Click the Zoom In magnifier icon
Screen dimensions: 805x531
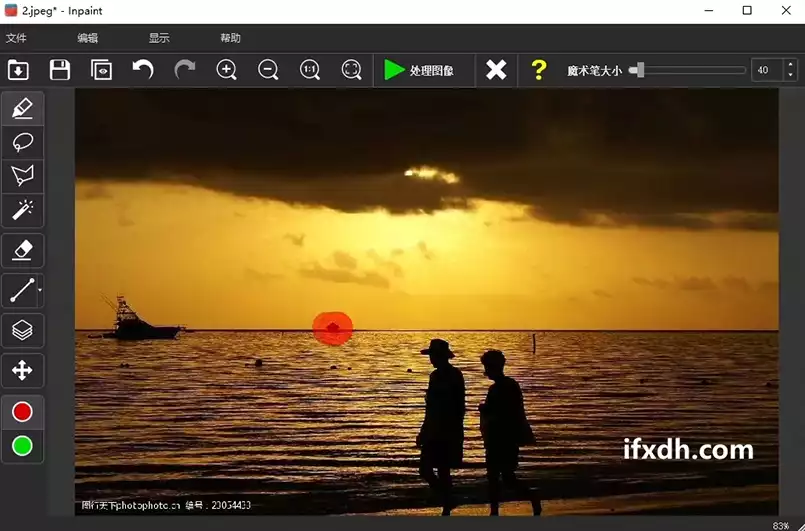[x=227, y=70]
